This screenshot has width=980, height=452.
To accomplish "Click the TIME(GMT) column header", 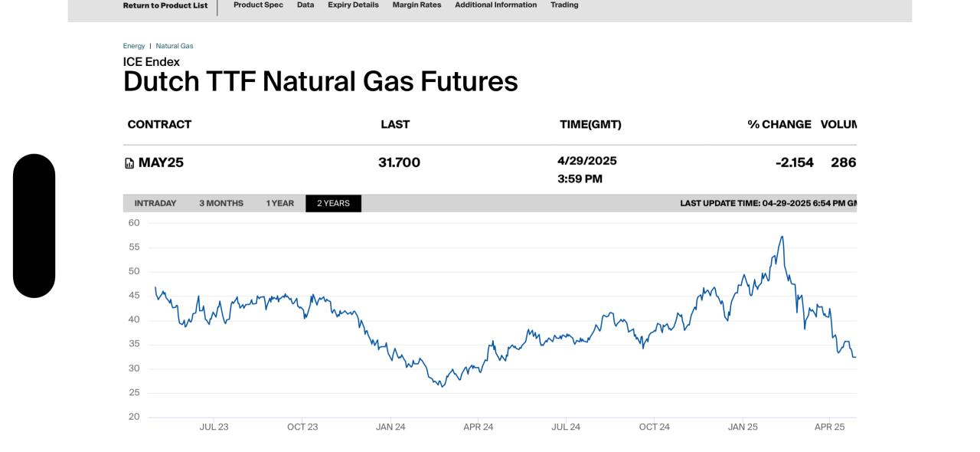I will (x=590, y=124).
